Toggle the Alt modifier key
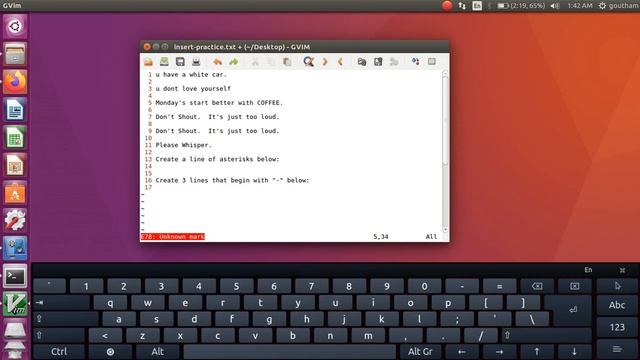This screenshot has height=360, width=640. (x=157, y=351)
